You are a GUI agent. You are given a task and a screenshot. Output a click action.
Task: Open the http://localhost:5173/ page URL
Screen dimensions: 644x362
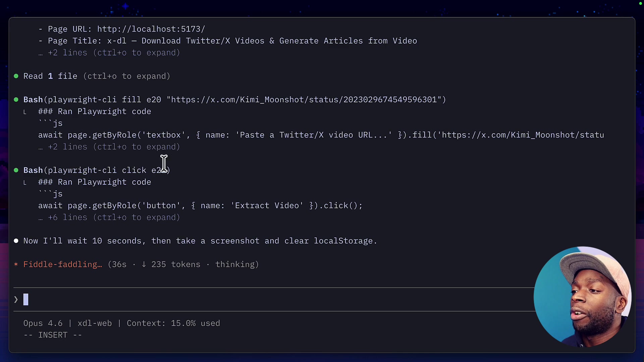151,29
